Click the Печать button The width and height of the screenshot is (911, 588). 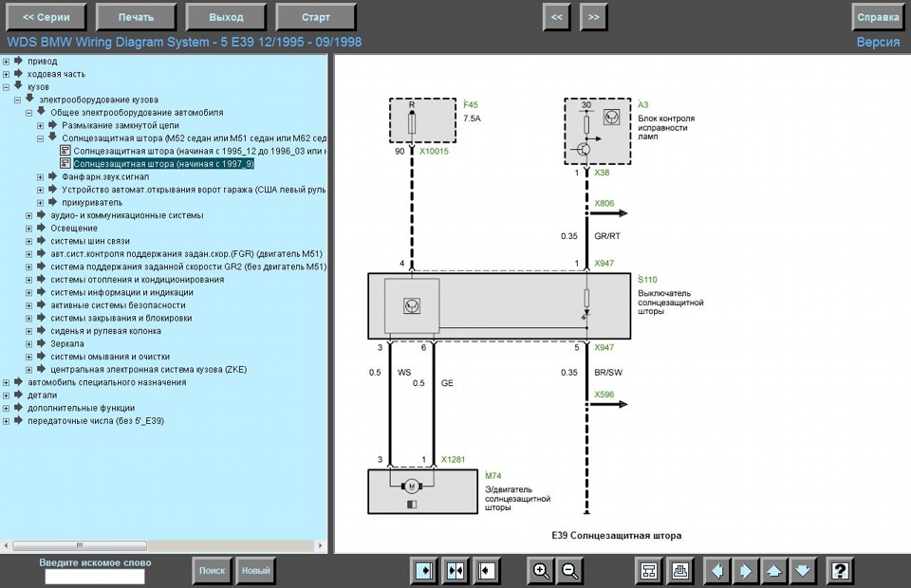pyautogui.click(x=136, y=17)
